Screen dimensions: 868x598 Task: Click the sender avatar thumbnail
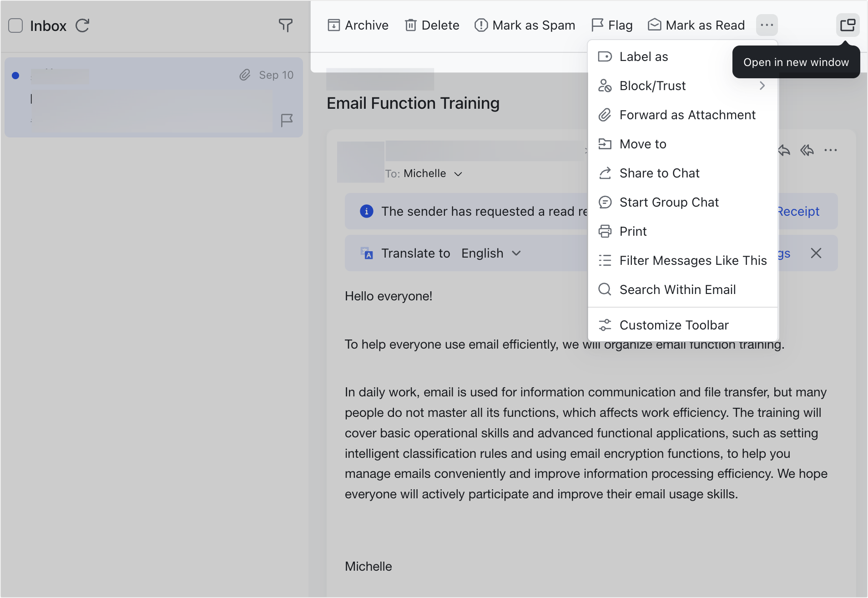tap(361, 162)
